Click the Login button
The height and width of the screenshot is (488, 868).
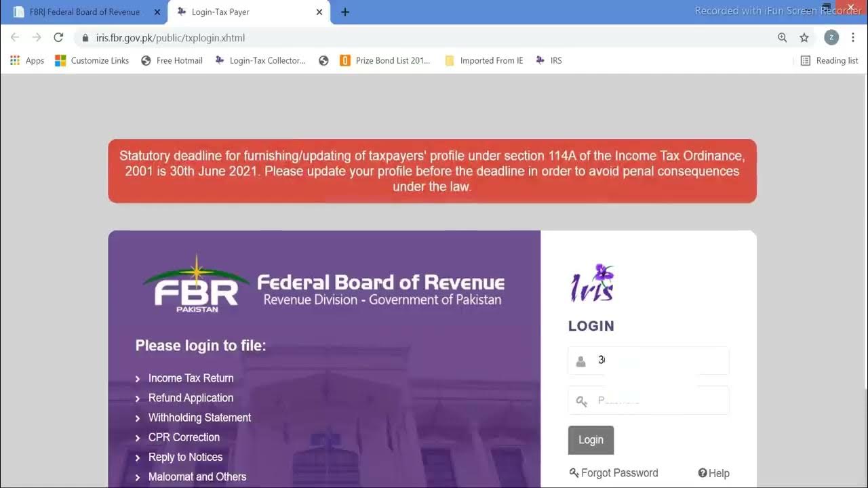591,440
